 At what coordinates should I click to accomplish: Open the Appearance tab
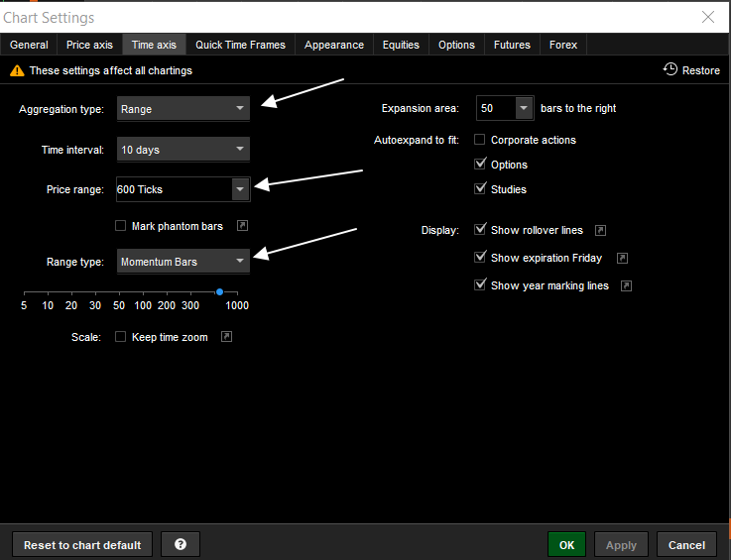pos(334,45)
